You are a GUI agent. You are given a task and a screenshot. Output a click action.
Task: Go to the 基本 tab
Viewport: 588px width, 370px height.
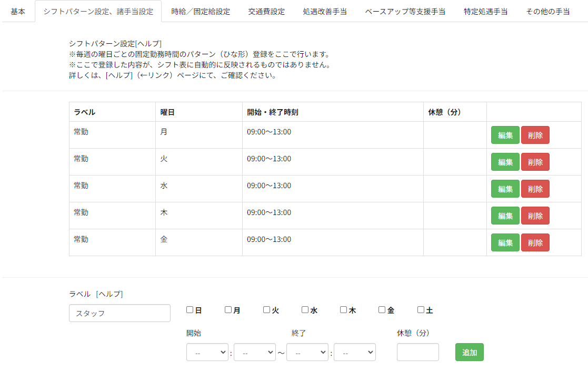(x=18, y=12)
